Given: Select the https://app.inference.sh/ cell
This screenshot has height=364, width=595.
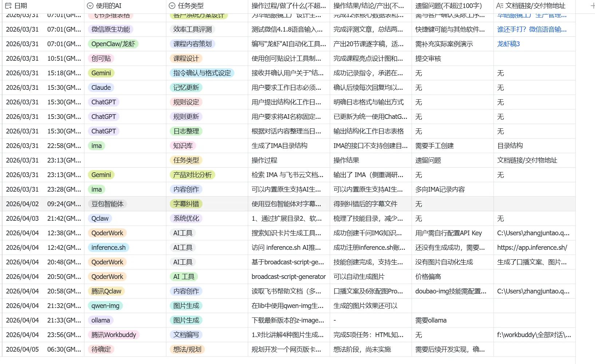Looking at the screenshot, I should [535, 248].
